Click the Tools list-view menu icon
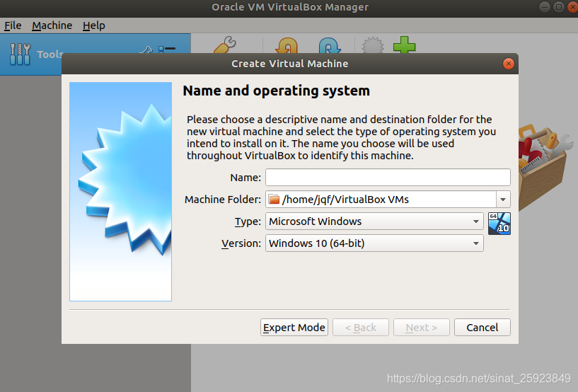This screenshot has width=578, height=392. click(167, 49)
